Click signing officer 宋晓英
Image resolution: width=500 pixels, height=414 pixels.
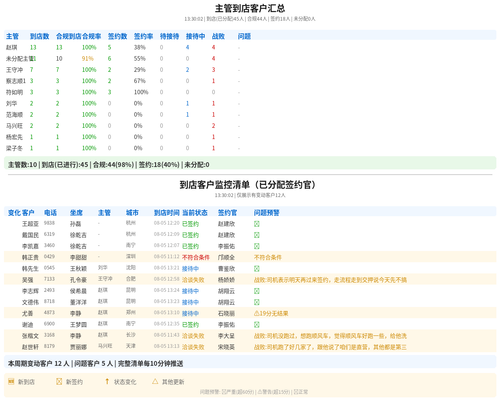click(x=226, y=347)
